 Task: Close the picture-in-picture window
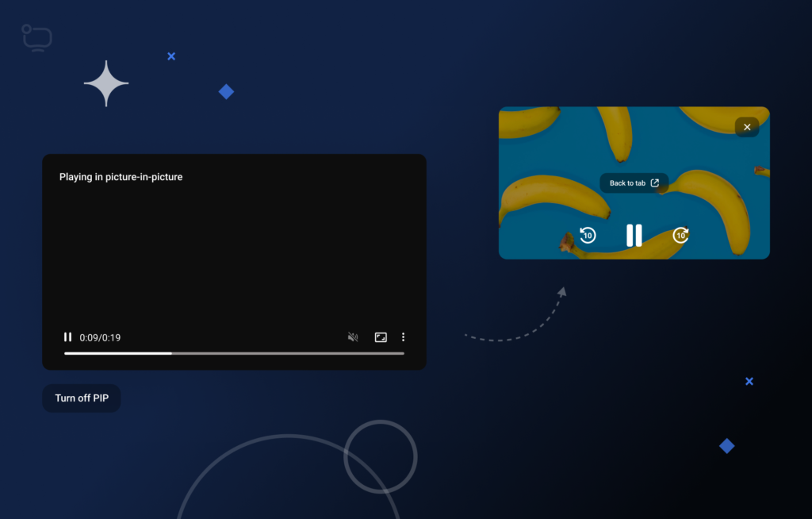point(747,127)
